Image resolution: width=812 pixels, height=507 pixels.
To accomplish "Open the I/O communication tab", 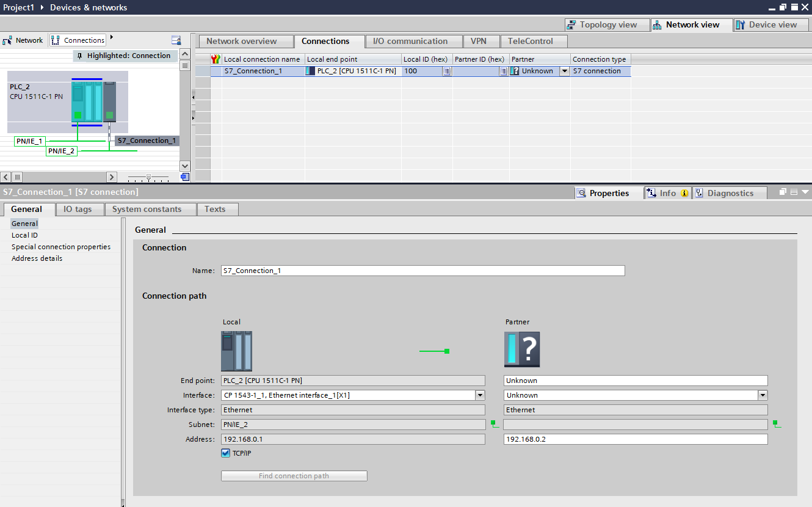I will pyautogui.click(x=410, y=42).
